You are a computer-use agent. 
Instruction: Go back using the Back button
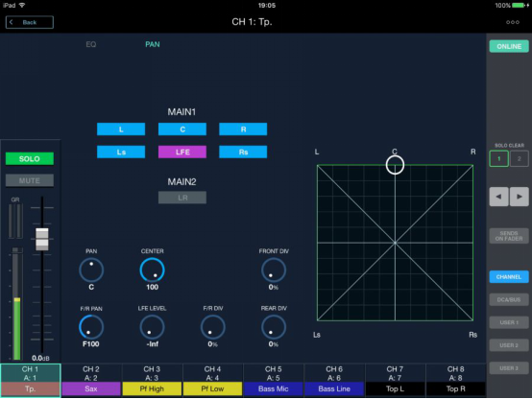click(30, 22)
